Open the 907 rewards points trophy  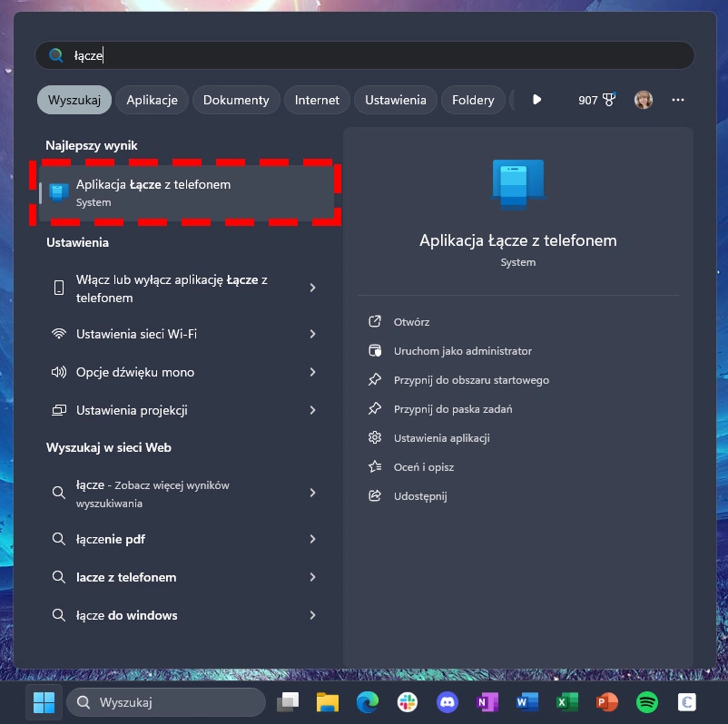point(596,100)
